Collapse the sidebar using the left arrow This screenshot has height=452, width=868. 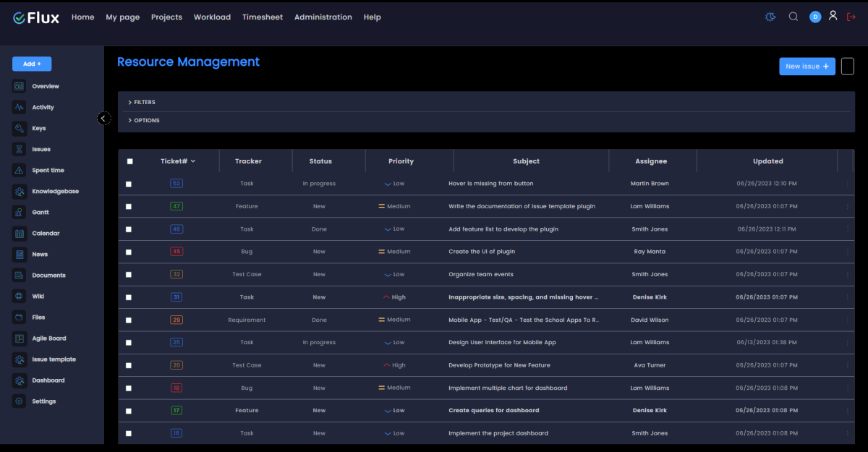[103, 117]
